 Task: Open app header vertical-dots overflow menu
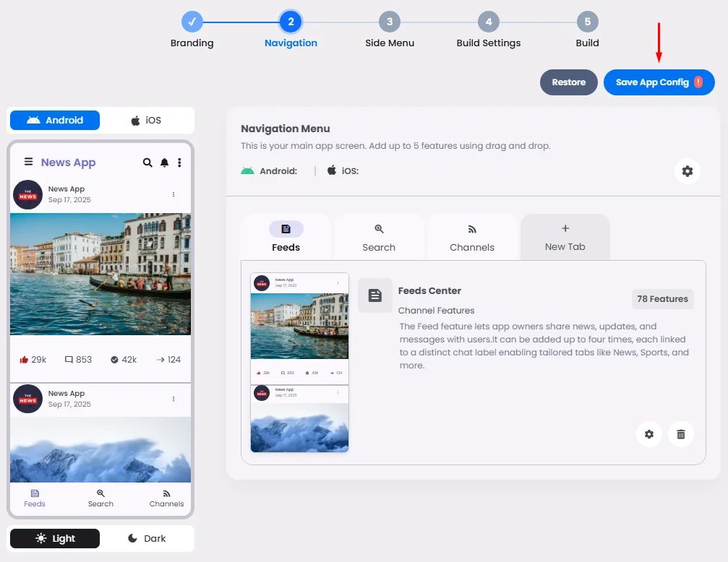tap(179, 163)
